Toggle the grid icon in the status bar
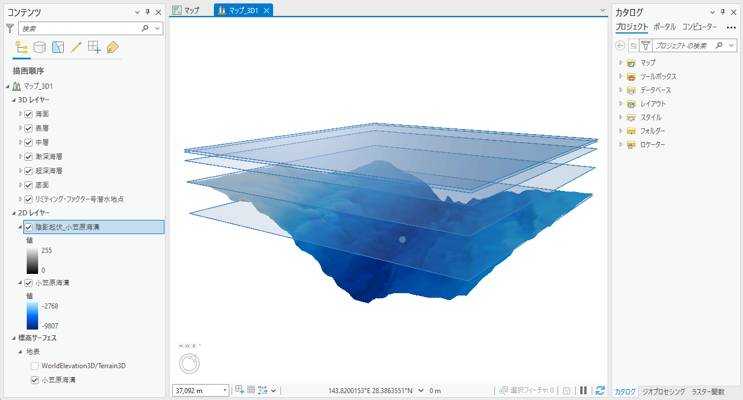The image size is (743, 400). point(251,390)
